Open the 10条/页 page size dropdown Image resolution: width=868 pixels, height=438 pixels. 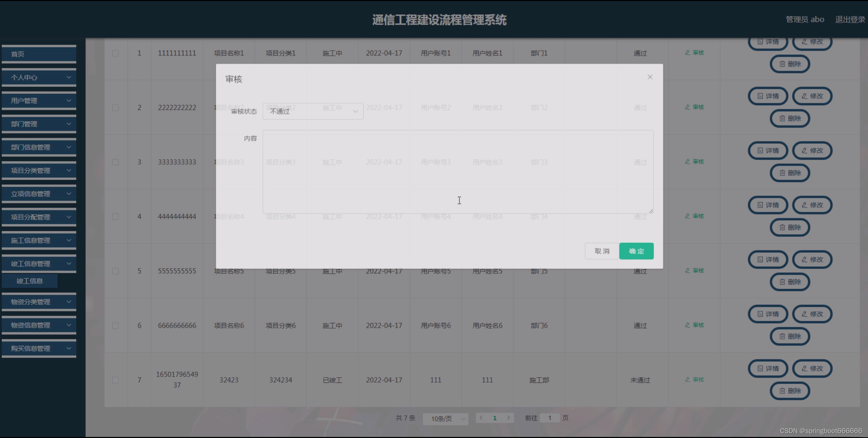[x=446, y=418]
